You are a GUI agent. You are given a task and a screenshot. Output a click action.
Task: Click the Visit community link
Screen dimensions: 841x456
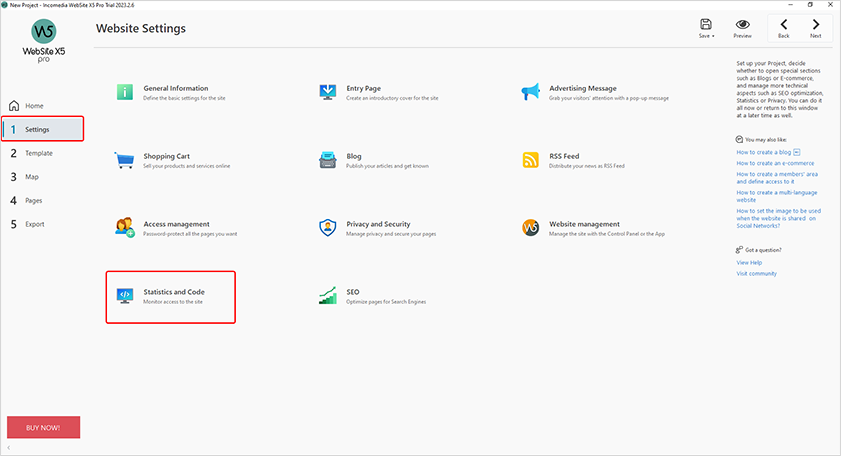pos(756,274)
